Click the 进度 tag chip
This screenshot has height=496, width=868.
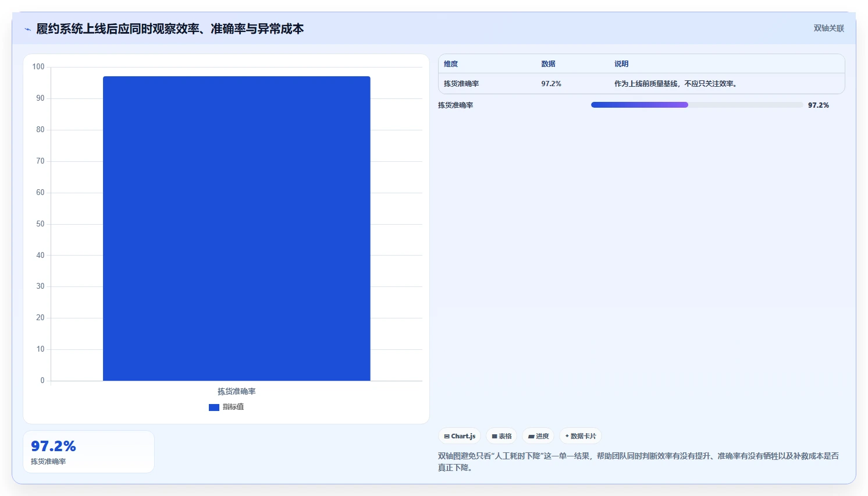pyautogui.click(x=538, y=436)
